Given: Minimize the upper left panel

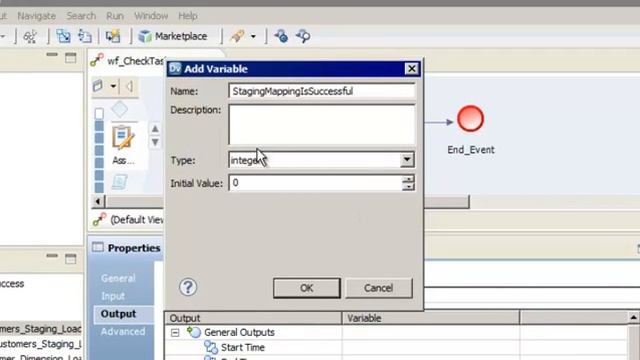Looking at the screenshot, I should 52,55.
